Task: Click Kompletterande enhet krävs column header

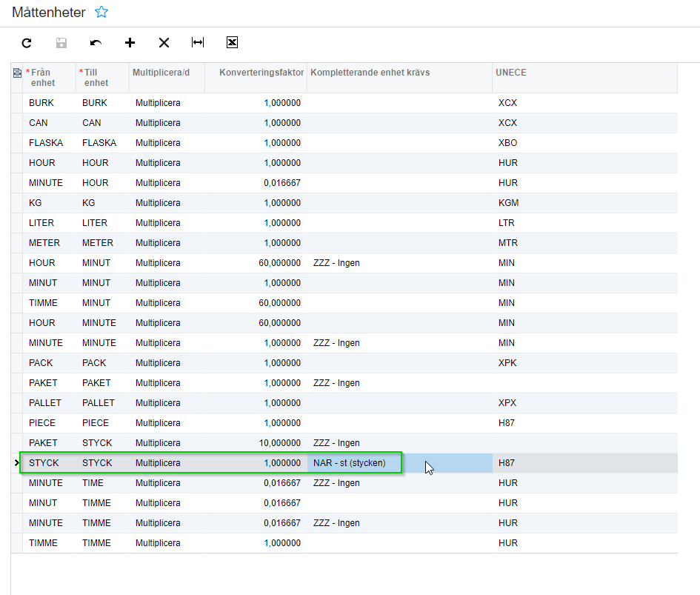Action: pyautogui.click(x=370, y=73)
